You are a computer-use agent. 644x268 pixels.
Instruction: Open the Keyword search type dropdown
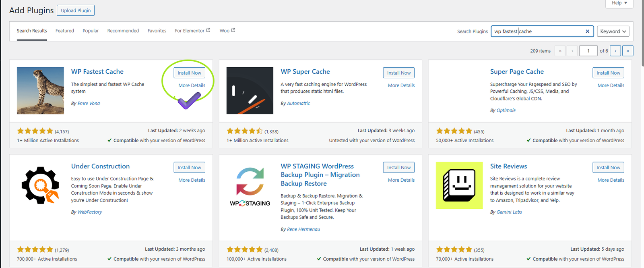(613, 31)
